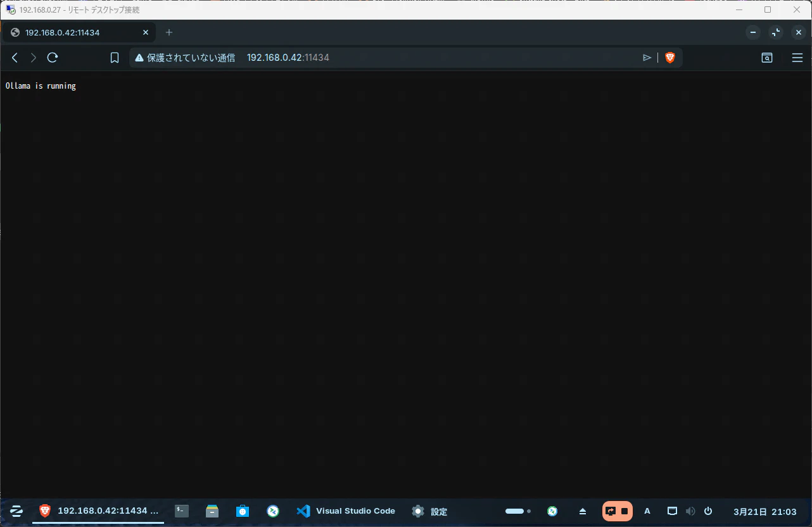The image size is (812, 527).
Task: Close the Brave browser window
Action: [x=799, y=32]
